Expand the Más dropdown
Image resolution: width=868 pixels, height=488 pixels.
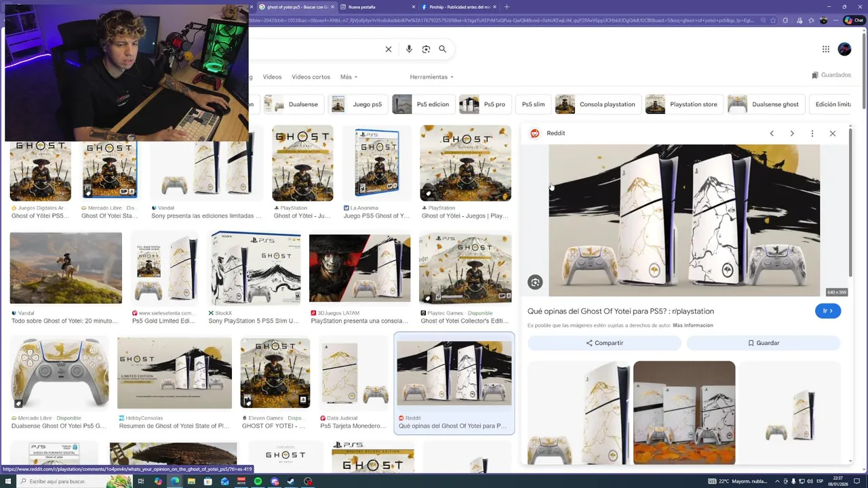pyautogui.click(x=349, y=77)
